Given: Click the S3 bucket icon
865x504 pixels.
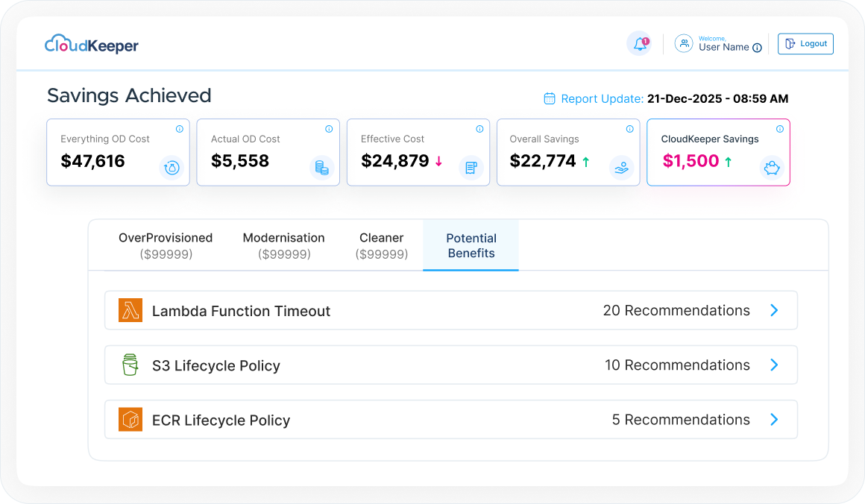Looking at the screenshot, I should point(130,365).
